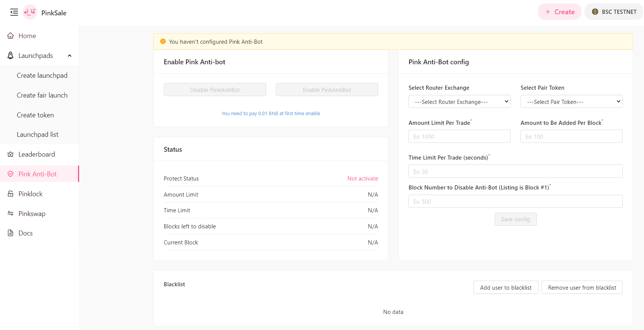Click Remove user from blacklist button
The width and height of the screenshot is (644, 330).
click(x=582, y=287)
